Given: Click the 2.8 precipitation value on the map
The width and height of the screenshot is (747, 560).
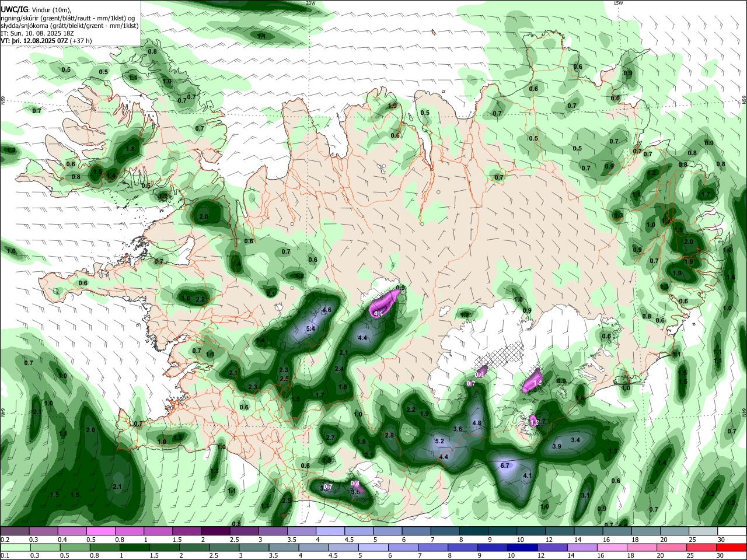Looking at the screenshot, I should 389,436.
